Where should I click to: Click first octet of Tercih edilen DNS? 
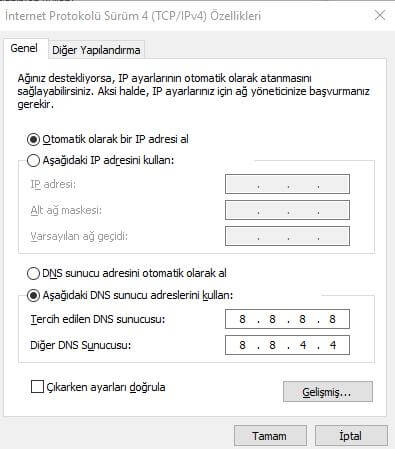pyautogui.click(x=242, y=319)
